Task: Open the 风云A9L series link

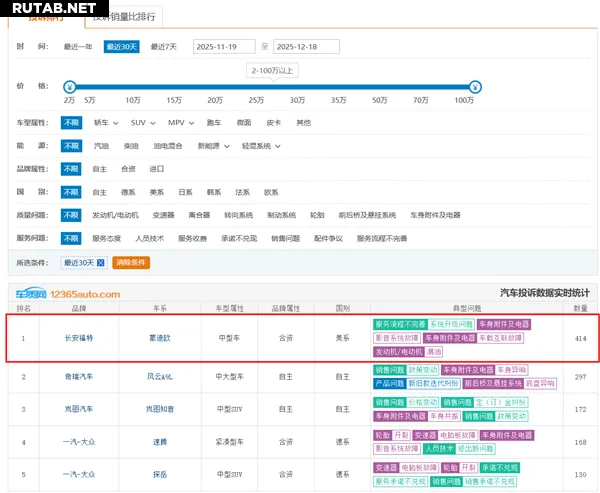Action: 160,377
